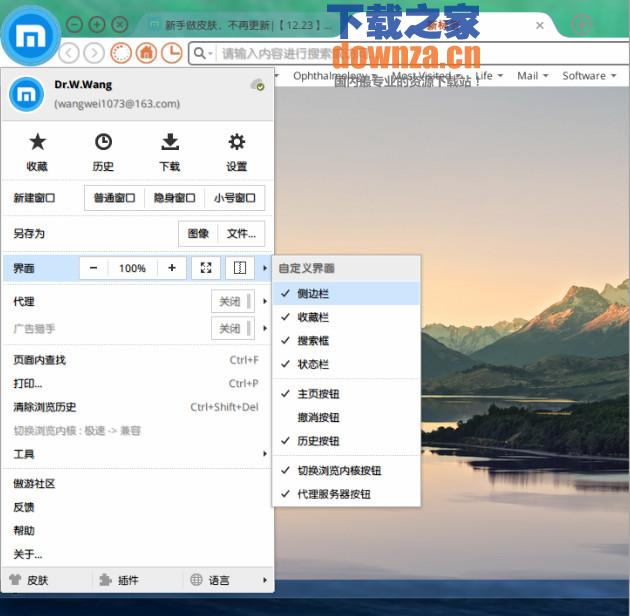Toggle 代理 proxy 关闭 switch
The image size is (630, 616).
233,301
